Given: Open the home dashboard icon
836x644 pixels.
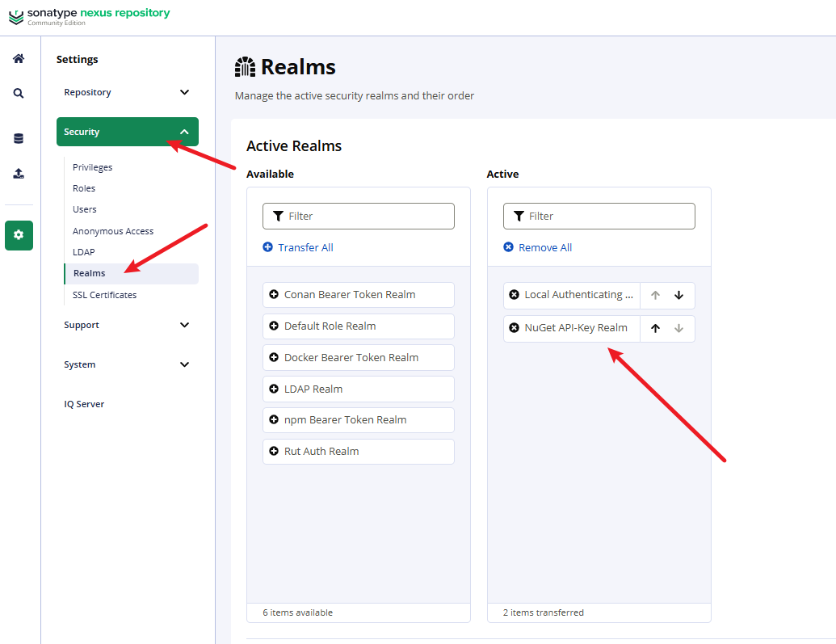Looking at the screenshot, I should 19,59.
